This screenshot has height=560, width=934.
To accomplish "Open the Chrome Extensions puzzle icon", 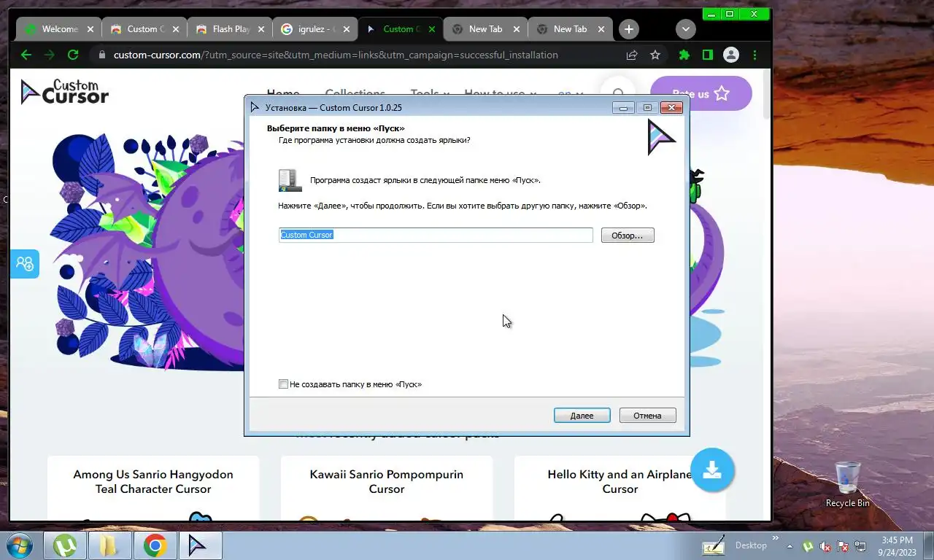I will click(x=684, y=55).
